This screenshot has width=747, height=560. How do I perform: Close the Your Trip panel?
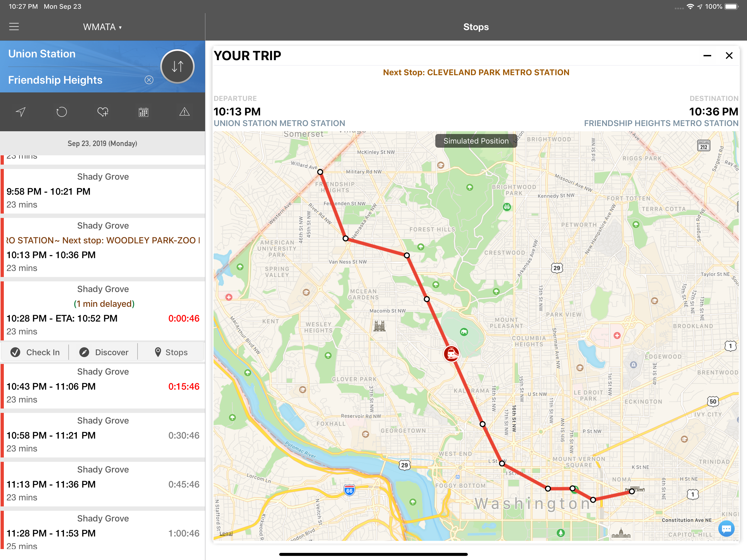[x=729, y=56]
